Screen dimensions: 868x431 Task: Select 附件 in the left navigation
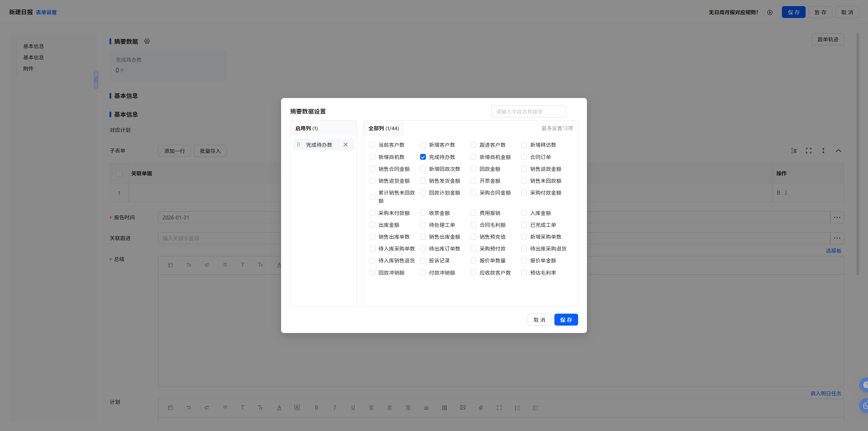[28, 68]
